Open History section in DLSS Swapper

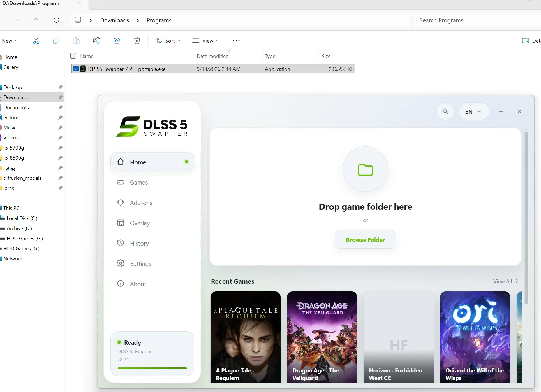pyautogui.click(x=152, y=243)
